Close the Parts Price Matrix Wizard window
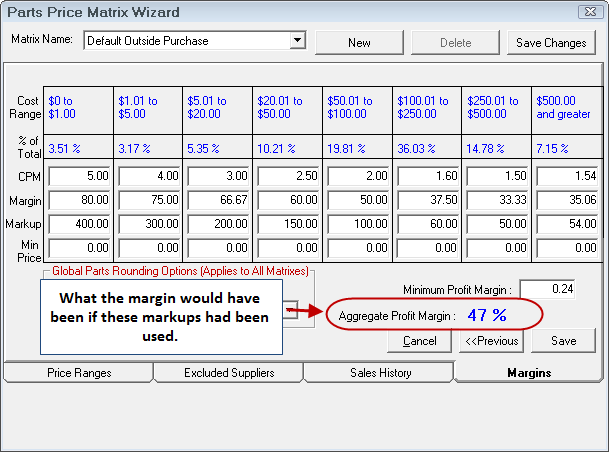Image resolution: width=609 pixels, height=452 pixels. pyautogui.click(x=592, y=12)
